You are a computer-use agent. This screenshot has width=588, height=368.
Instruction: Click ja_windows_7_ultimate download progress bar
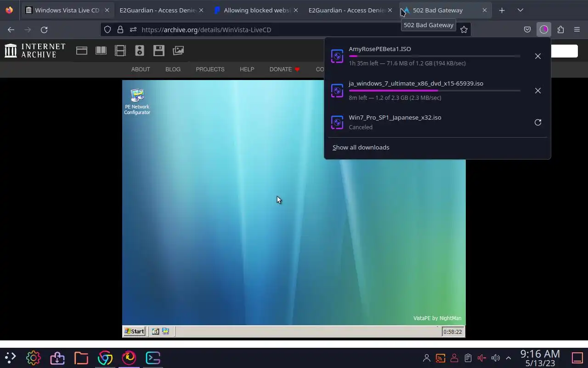(435, 91)
